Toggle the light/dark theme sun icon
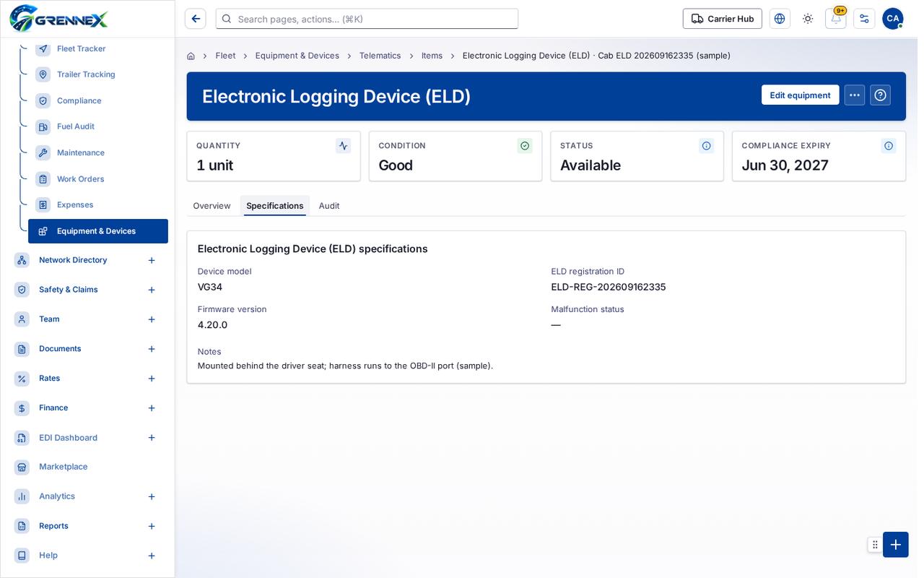Viewport: 924px width, 578px height. tap(808, 19)
